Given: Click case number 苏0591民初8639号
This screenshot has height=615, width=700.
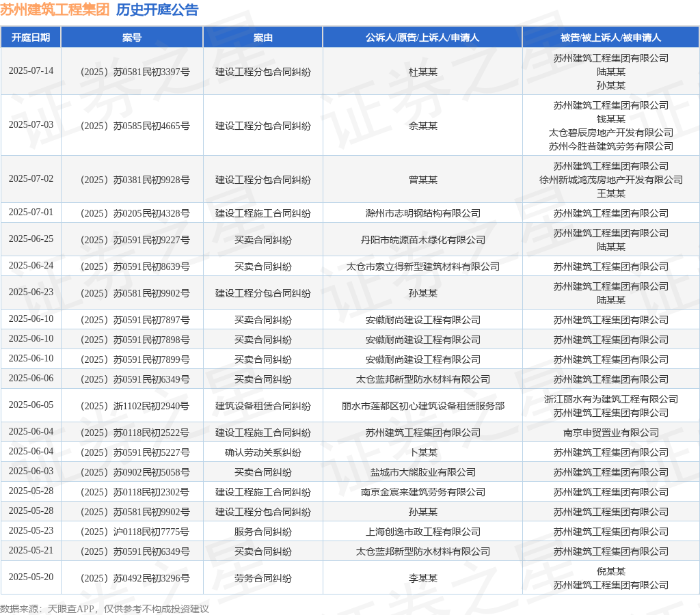Looking at the screenshot, I should tap(135, 267).
